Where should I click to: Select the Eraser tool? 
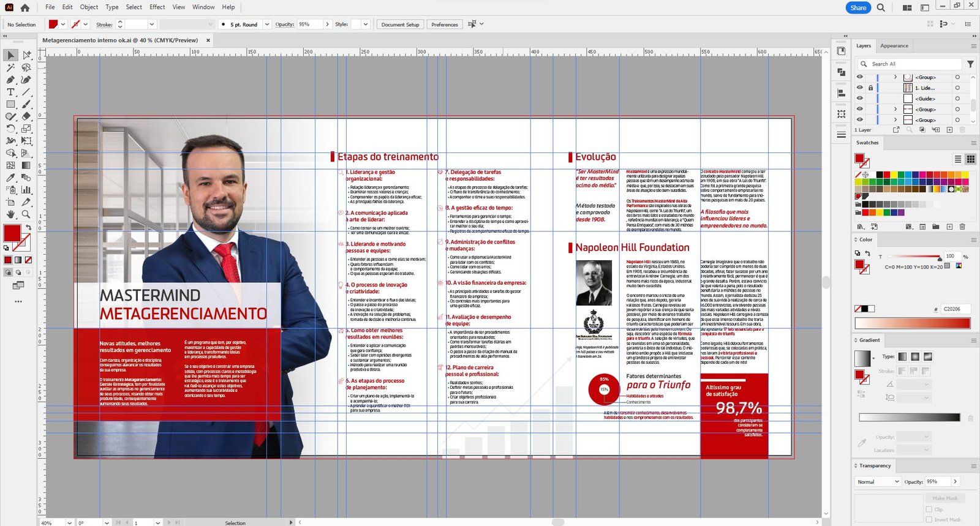tap(26, 116)
